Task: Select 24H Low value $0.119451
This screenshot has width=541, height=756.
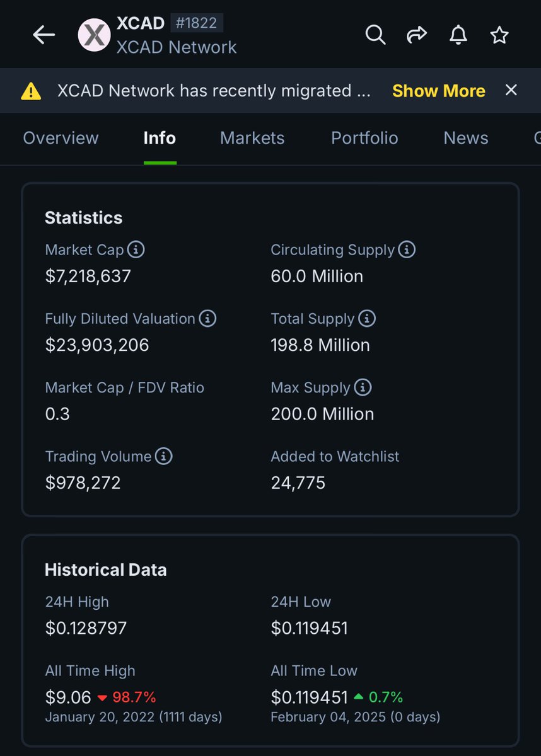Action: [x=309, y=628]
